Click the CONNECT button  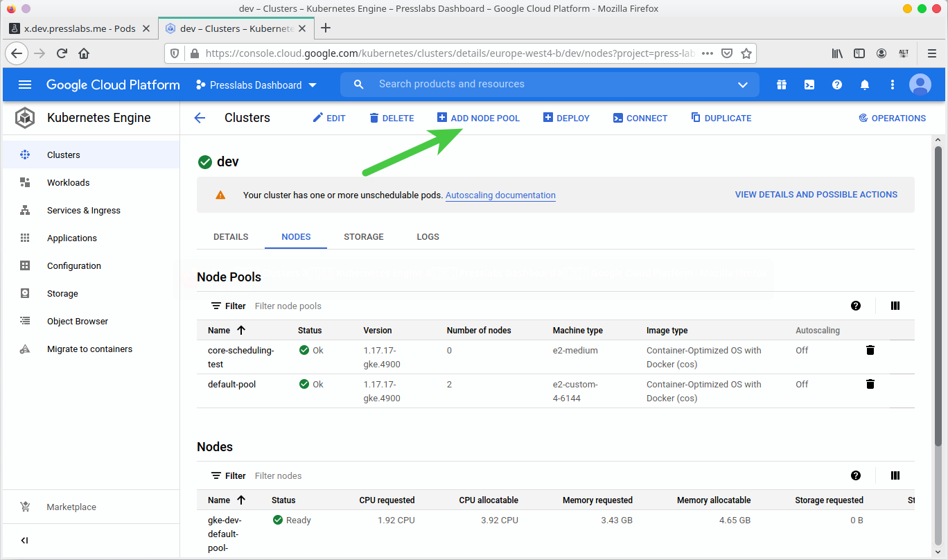pos(640,118)
